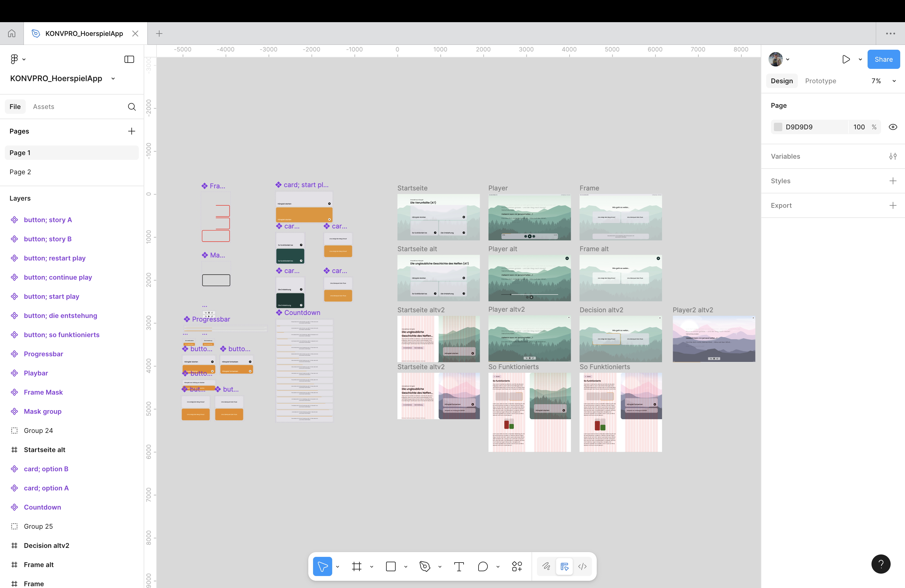Open the Actions components tool
Screen dimensions: 905x588
click(517, 566)
